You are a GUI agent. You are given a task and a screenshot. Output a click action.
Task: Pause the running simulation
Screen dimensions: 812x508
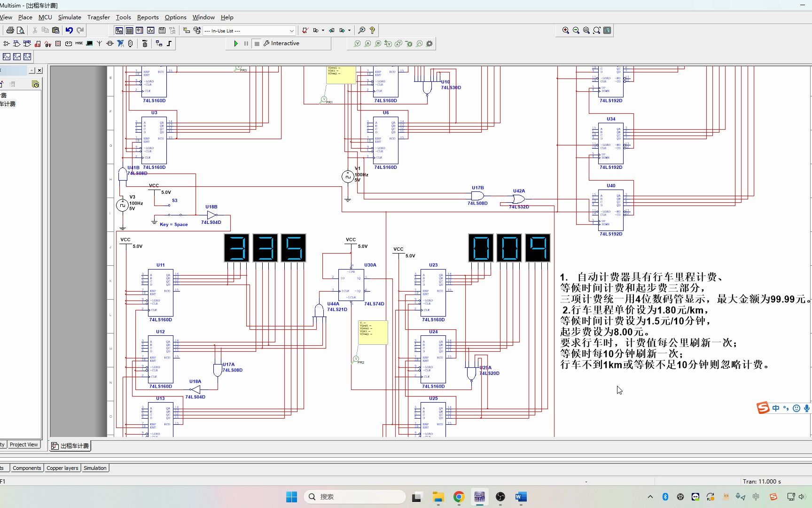coord(246,43)
